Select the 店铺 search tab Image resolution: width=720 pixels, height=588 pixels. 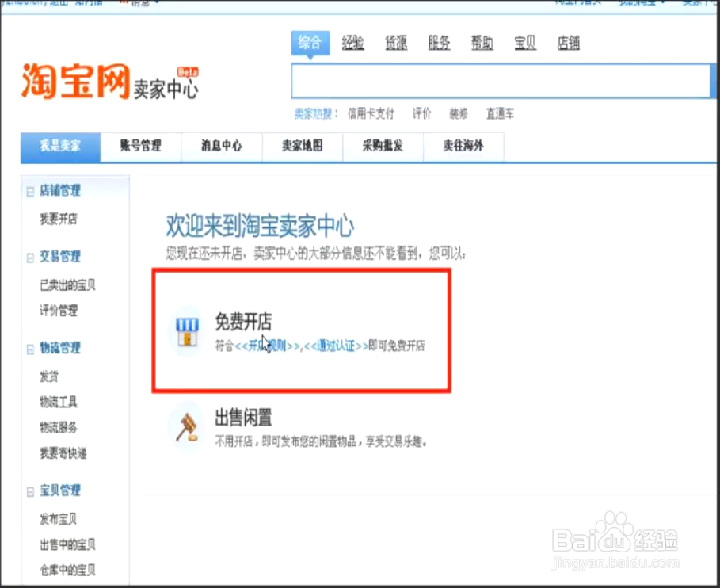tap(568, 43)
